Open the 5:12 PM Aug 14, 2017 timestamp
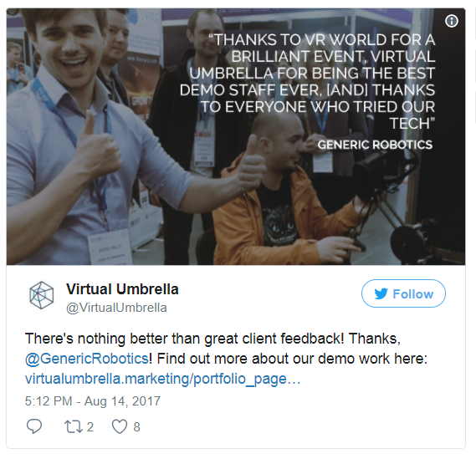 [93, 401]
